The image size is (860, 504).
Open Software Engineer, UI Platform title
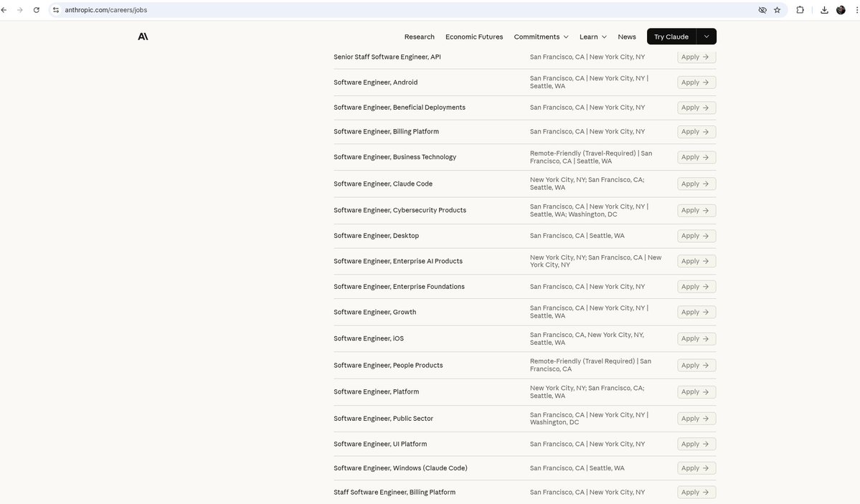tap(380, 444)
